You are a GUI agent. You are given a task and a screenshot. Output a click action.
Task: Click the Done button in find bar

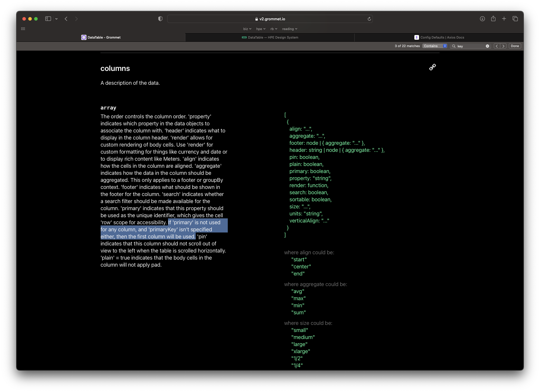[x=515, y=46]
